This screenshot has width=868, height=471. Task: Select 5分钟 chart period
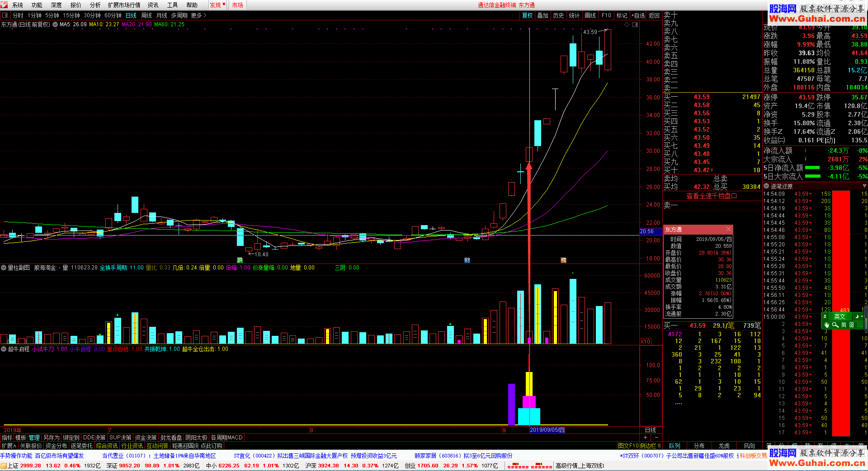52,15
